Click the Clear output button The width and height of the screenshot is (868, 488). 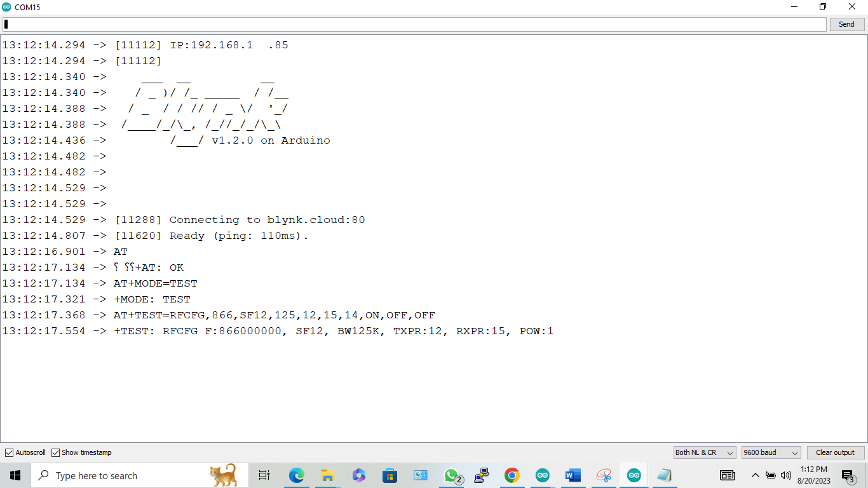tap(835, 452)
